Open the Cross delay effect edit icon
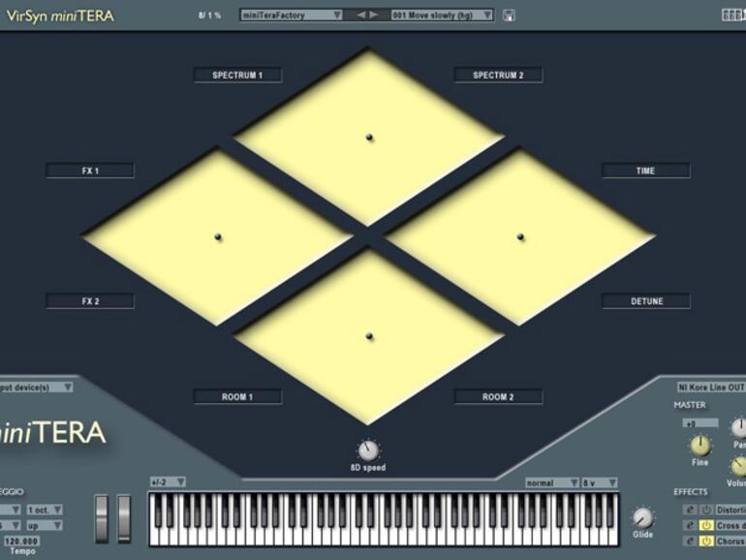The image size is (746, 560). click(690, 525)
